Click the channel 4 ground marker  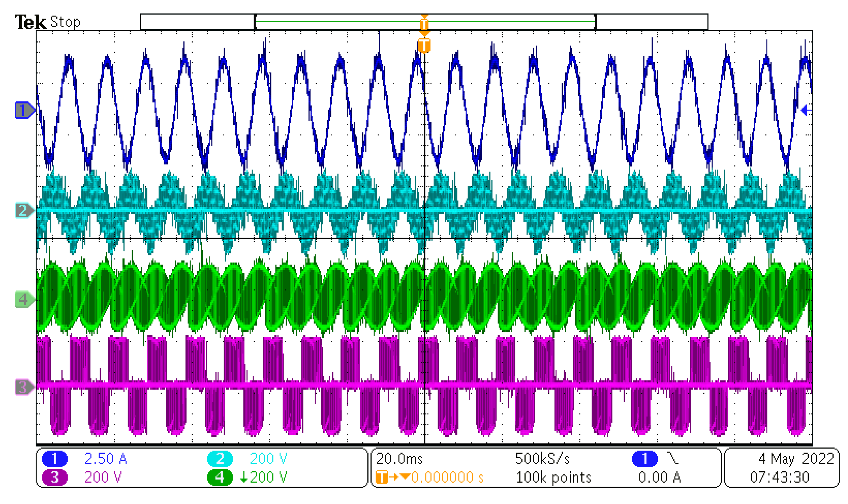click(x=25, y=299)
